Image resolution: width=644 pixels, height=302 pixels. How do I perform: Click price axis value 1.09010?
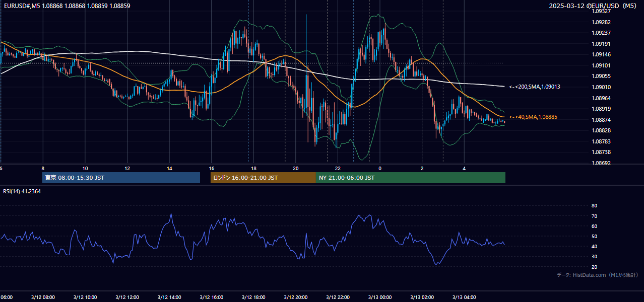pos(601,87)
